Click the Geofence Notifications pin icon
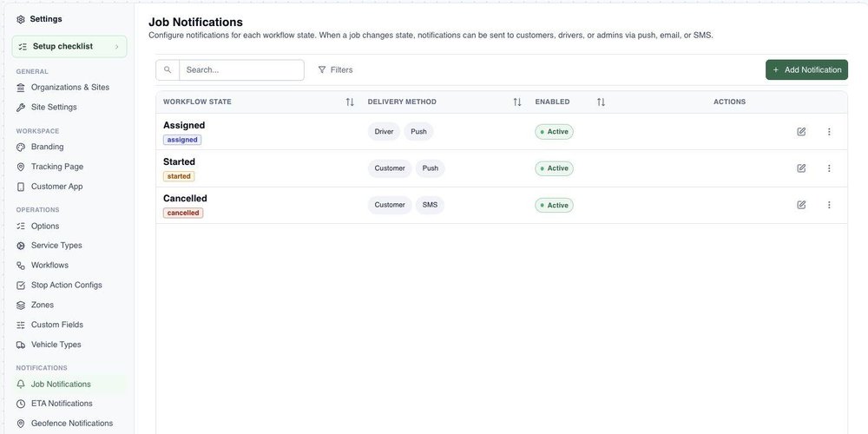The width and height of the screenshot is (868, 434). pyautogui.click(x=21, y=424)
